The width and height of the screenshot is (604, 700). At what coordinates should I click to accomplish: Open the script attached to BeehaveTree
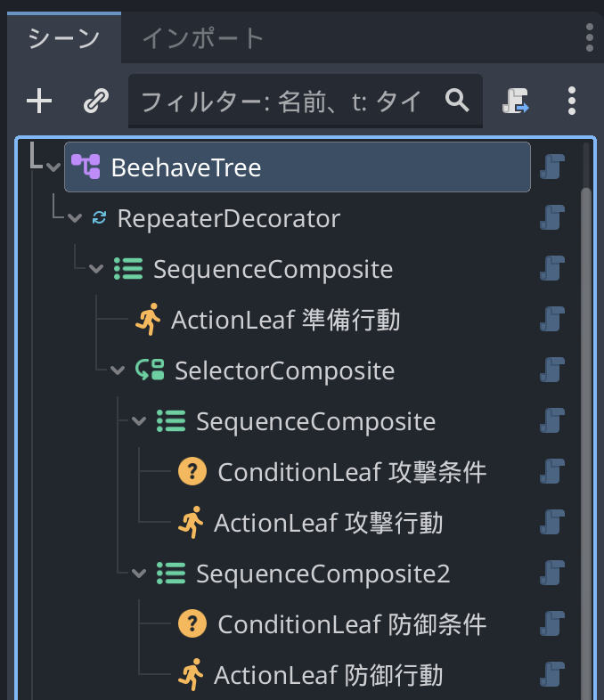click(x=553, y=167)
